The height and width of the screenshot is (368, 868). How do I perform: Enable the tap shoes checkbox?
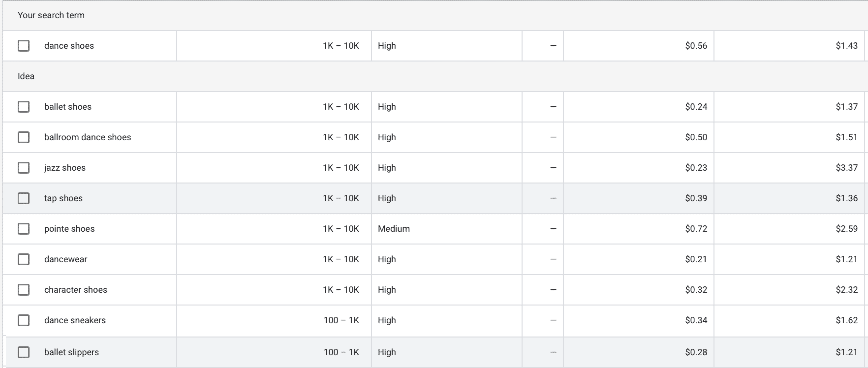tap(24, 198)
